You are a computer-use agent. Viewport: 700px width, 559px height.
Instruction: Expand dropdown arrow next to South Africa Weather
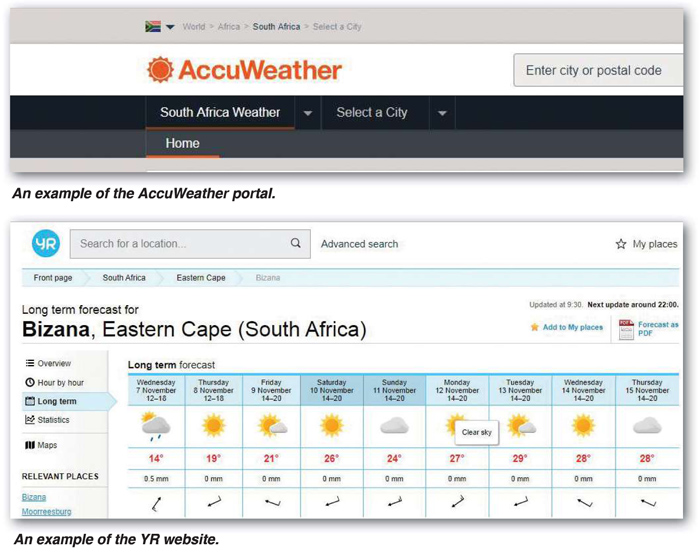point(308,113)
